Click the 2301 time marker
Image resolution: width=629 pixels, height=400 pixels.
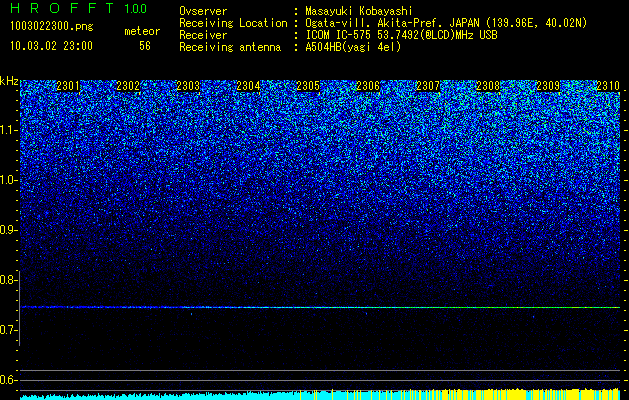click(x=68, y=86)
